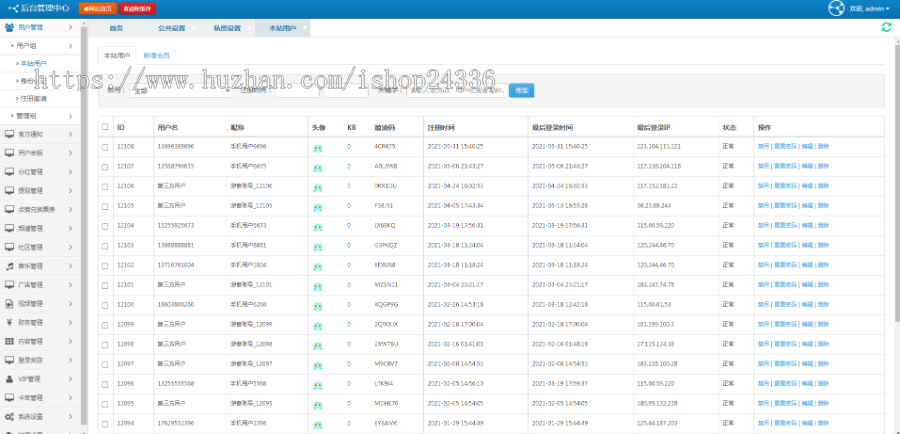
Task: Check the box for user ID 12100
Action: pos(105,305)
